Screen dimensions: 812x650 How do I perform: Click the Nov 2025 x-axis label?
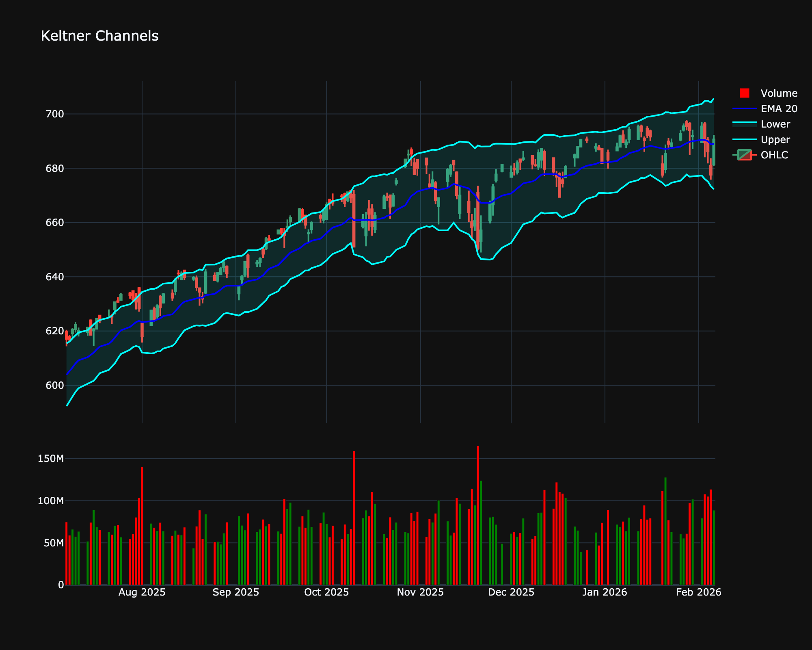point(420,592)
